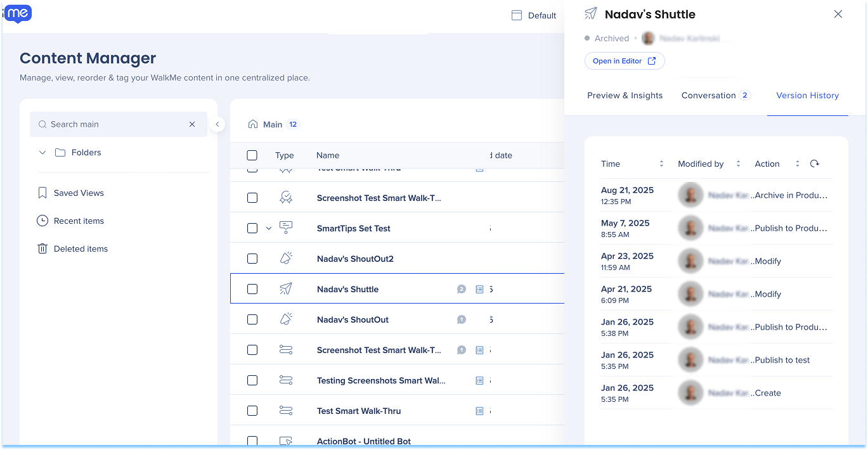Screen dimensions: 868x450
Task: Click the refresh icon in Version History
Action: coord(815,164)
